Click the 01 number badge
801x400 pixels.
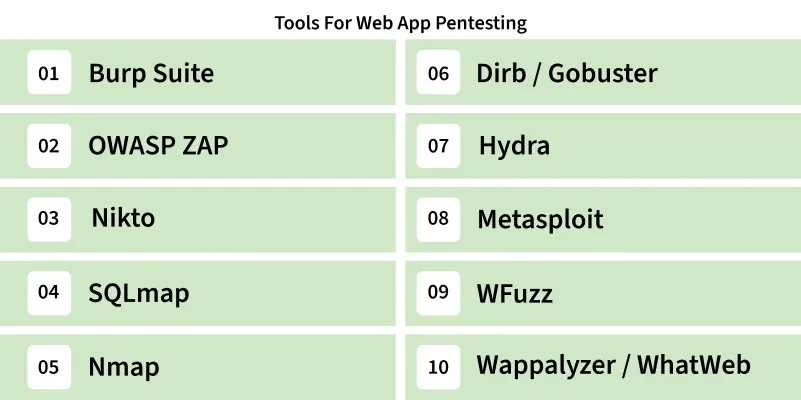[x=49, y=73]
